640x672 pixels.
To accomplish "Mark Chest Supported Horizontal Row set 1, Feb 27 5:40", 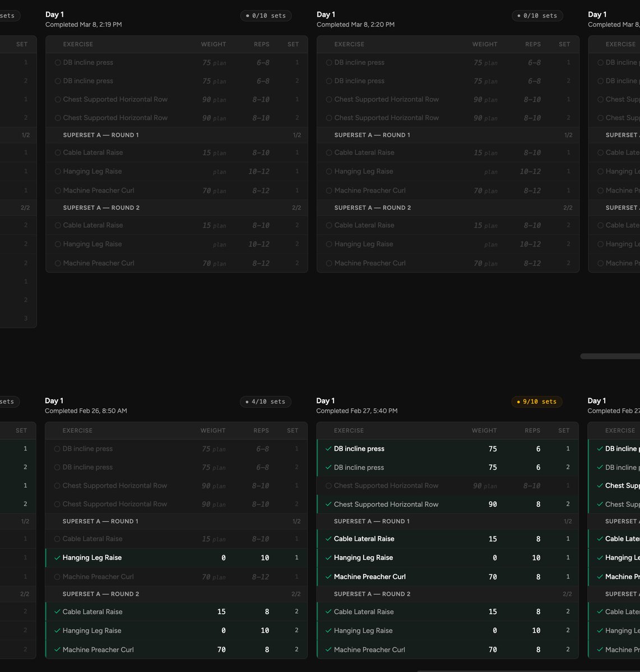I will 328,486.
